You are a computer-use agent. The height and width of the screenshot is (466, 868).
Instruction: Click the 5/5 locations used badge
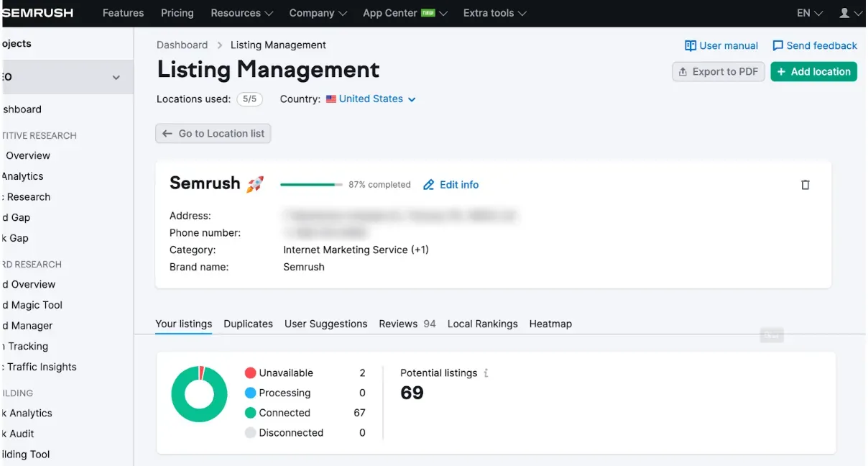249,99
